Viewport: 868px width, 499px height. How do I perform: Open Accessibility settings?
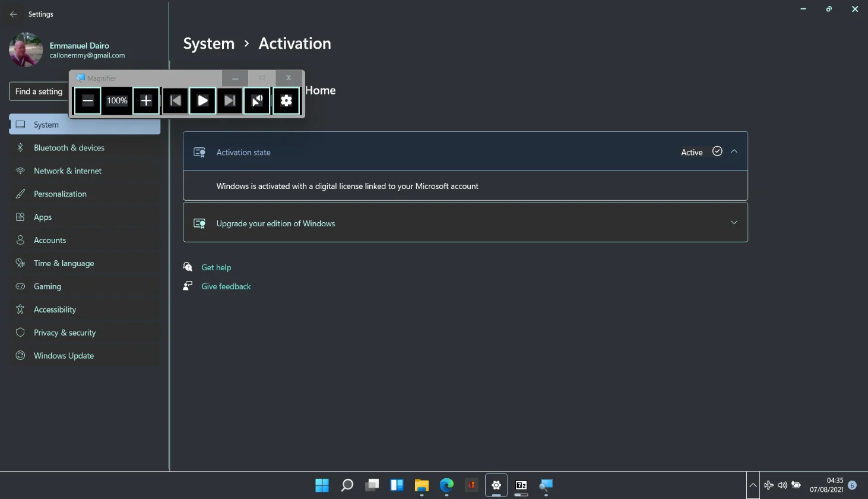84,310
